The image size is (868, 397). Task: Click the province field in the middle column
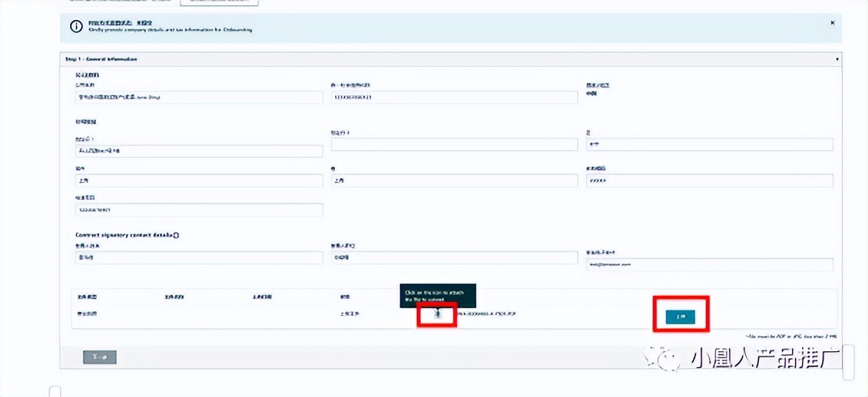point(453,181)
